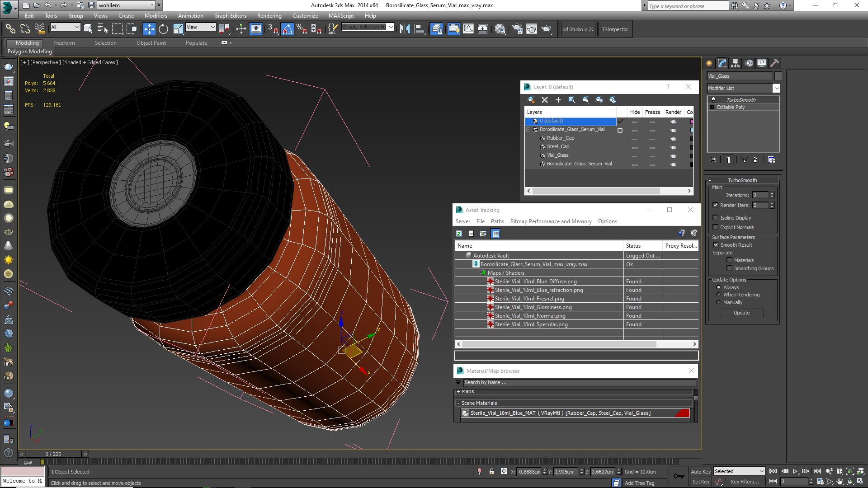The width and height of the screenshot is (868, 488).
Task: Expand Maps group in Material Browser
Action: coord(458,391)
